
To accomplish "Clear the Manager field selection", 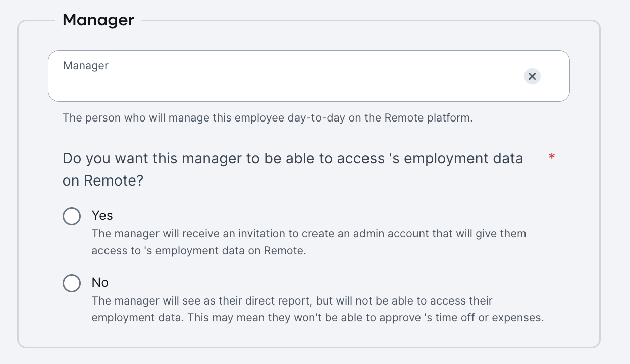I will point(532,76).
